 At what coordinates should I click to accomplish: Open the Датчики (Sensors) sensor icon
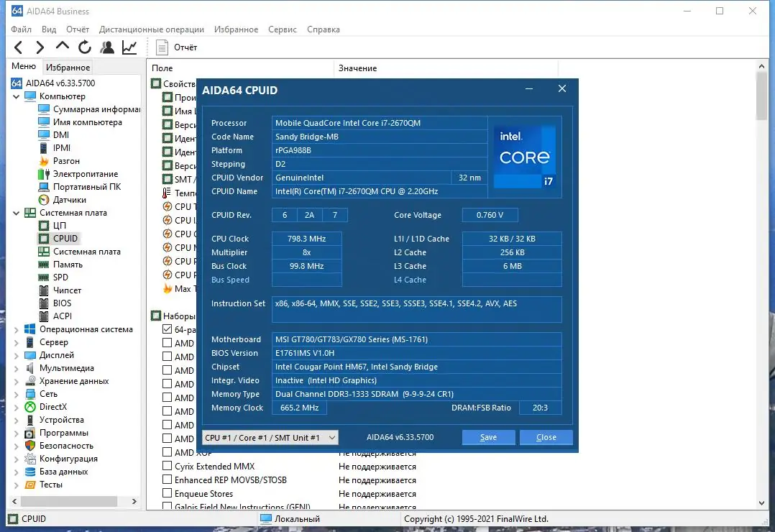pos(45,199)
